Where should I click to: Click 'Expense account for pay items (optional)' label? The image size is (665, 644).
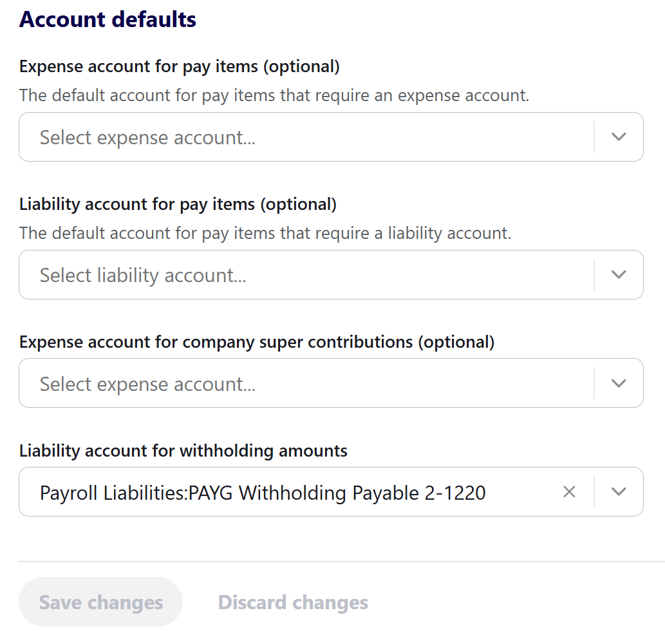pyautogui.click(x=180, y=66)
